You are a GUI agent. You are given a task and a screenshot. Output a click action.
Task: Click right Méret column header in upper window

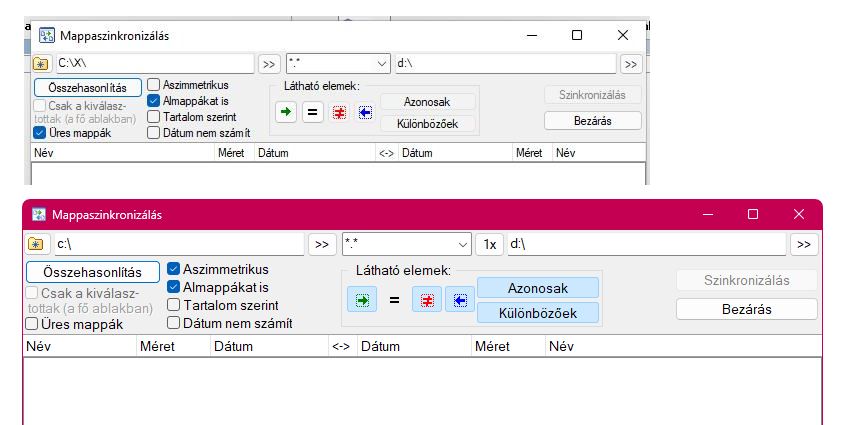click(x=532, y=153)
